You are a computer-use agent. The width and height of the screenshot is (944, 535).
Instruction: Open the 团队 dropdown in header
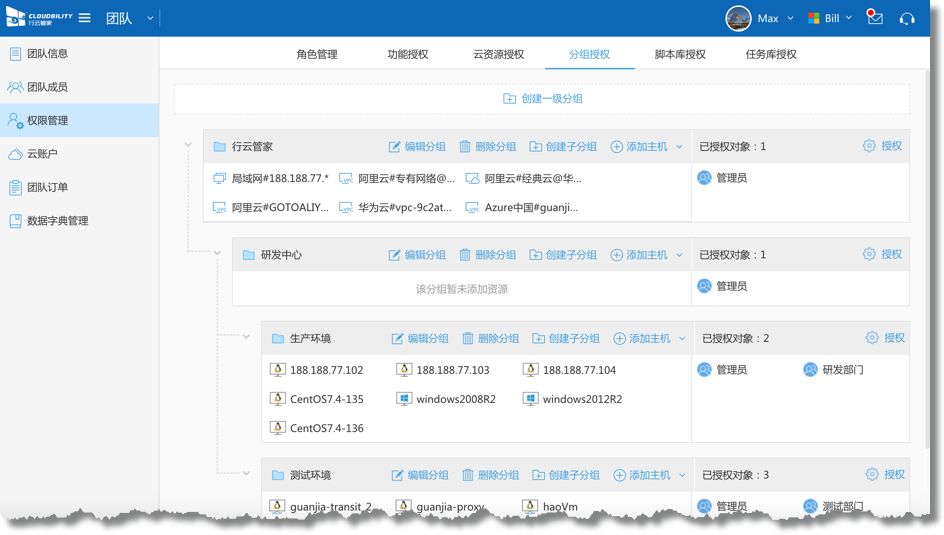(x=150, y=18)
